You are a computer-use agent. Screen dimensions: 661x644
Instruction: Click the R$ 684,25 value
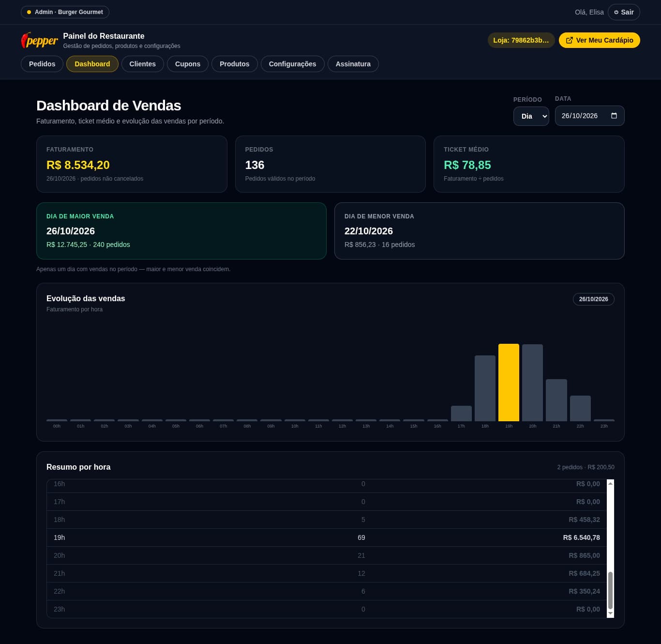click(x=584, y=573)
